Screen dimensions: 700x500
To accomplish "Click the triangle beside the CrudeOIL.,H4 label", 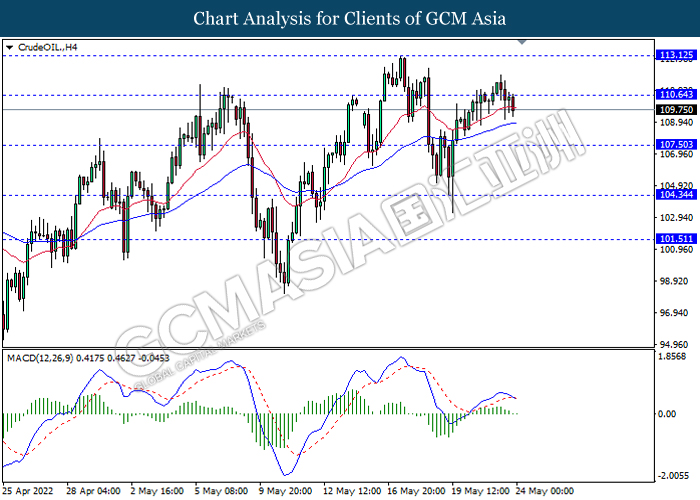I will pos(10,47).
